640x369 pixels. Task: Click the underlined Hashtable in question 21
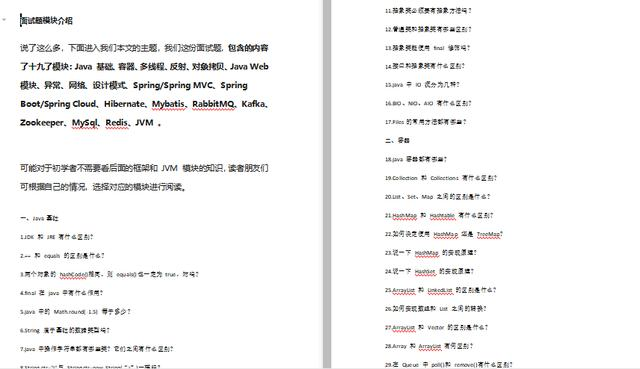point(442,216)
